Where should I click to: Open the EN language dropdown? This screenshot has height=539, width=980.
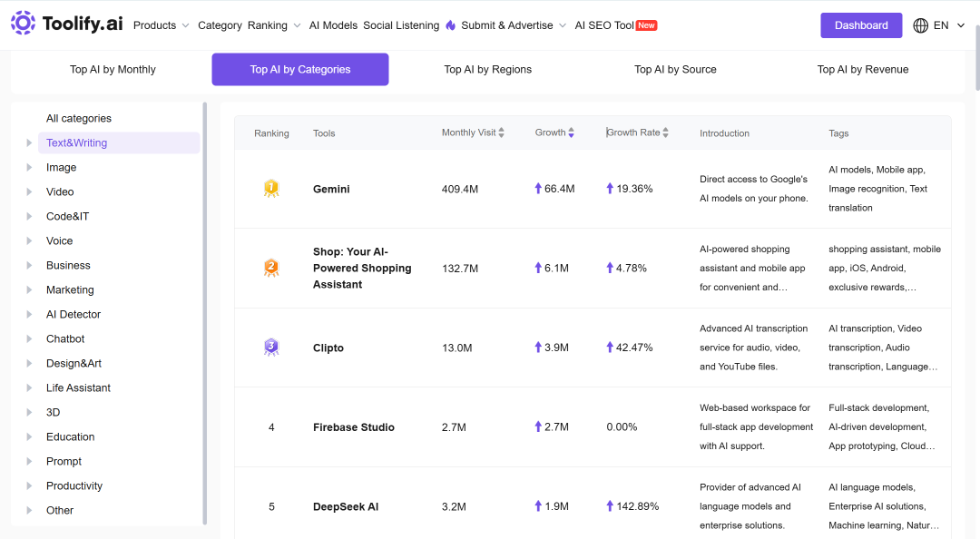click(x=949, y=25)
